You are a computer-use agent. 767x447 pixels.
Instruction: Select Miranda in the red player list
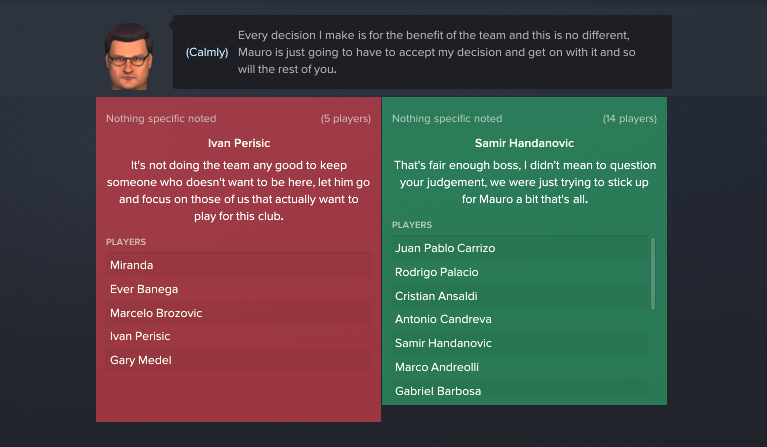click(239, 265)
